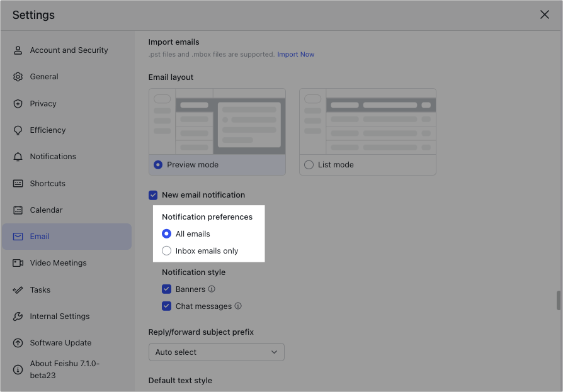Switch to Notifications settings
Screen dimensions: 563x392
(67, 157)
